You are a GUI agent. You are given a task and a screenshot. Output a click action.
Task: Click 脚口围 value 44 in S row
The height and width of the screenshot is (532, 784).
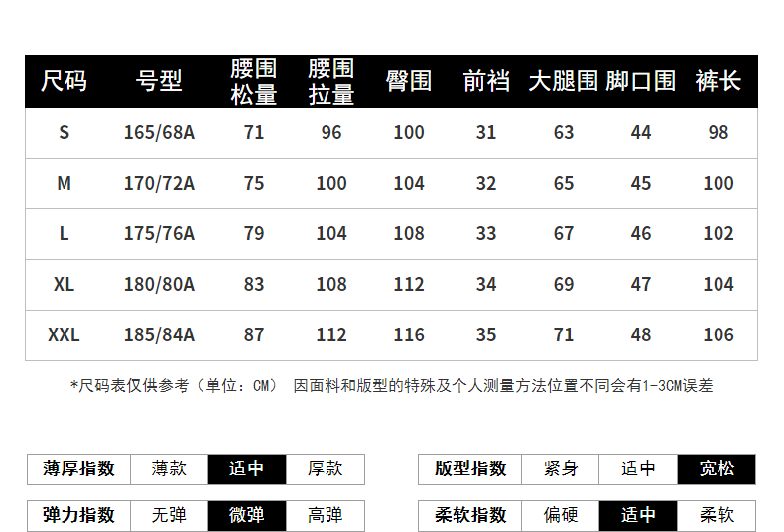point(641,132)
